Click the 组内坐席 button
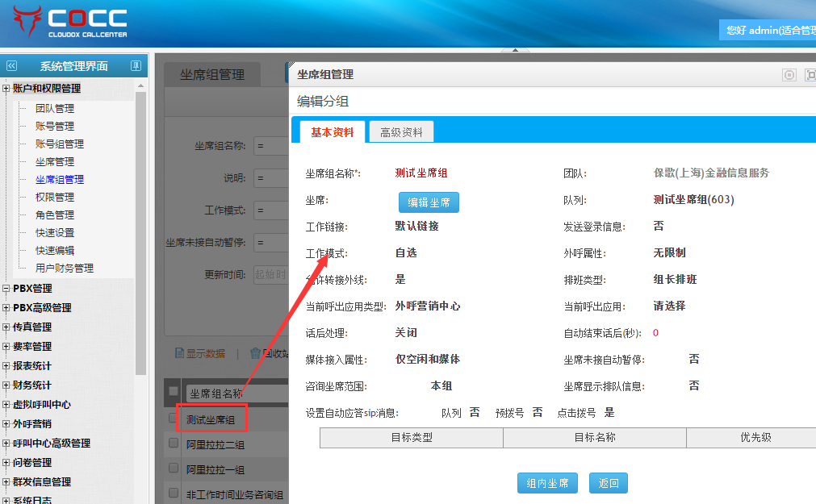Image resolution: width=816 pixels, height=504 pixels. [547, 483]
